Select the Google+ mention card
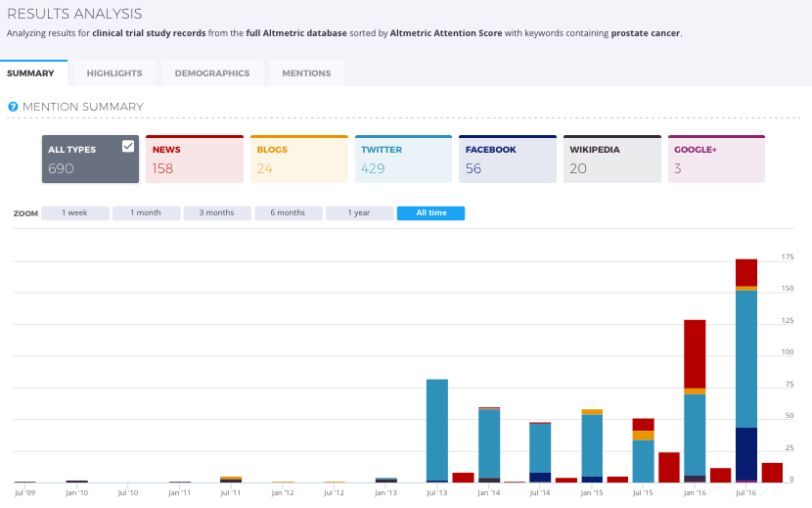This screenshot has height=508, width=812. (x=717, y=160)
